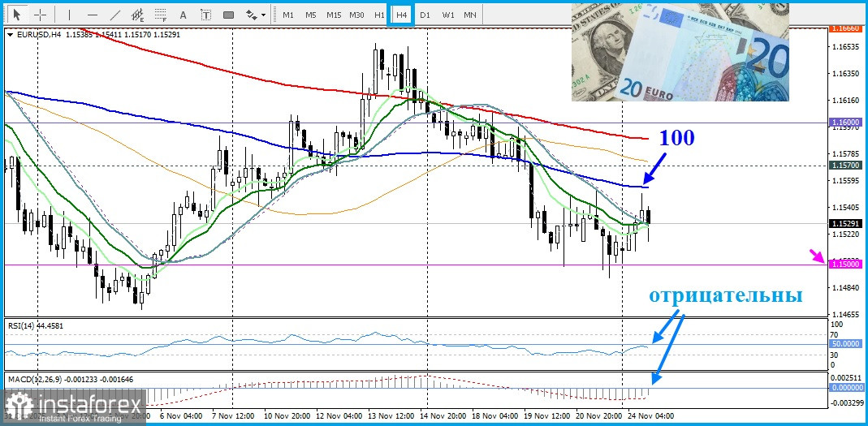
Task: Click the MACD 0.000000 level tag
Action: (x=844, y=388)
